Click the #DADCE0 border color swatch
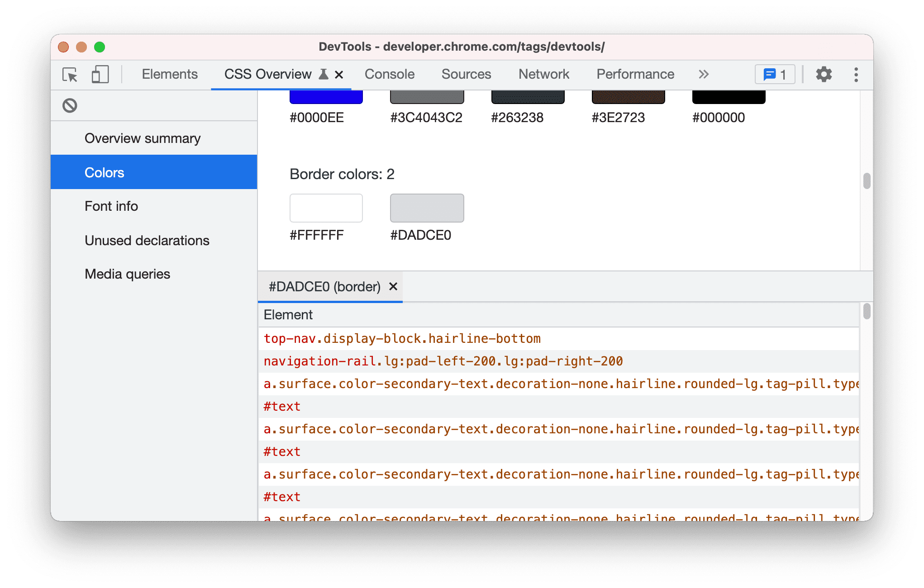Viewport: 924px width, 588px height. click(428, 208)
